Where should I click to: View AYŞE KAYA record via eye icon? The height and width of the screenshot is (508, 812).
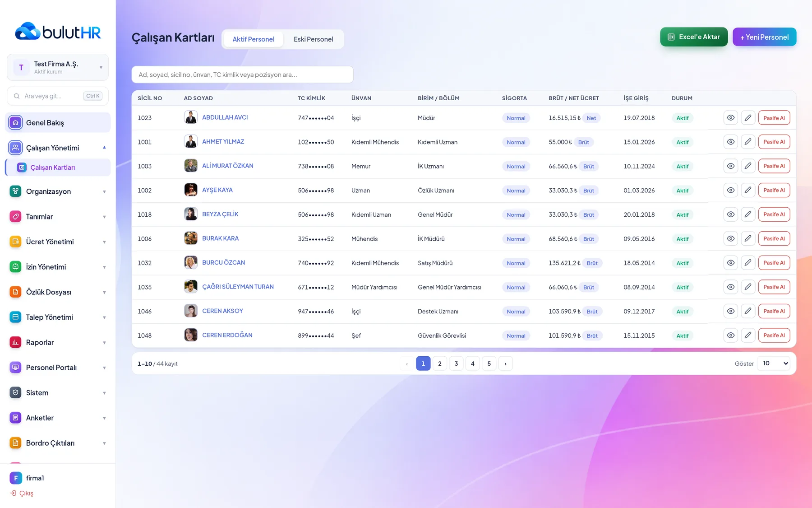pos(731,190)
